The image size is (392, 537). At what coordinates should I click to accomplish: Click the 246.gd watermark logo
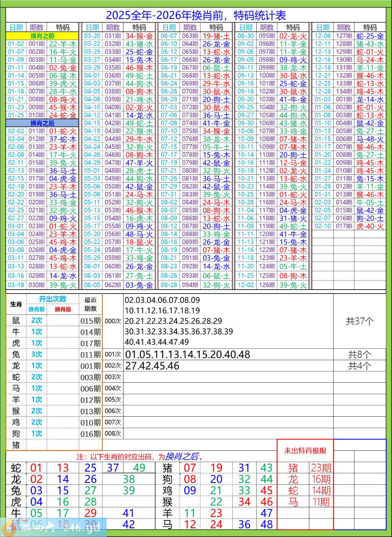click(54, 527)
